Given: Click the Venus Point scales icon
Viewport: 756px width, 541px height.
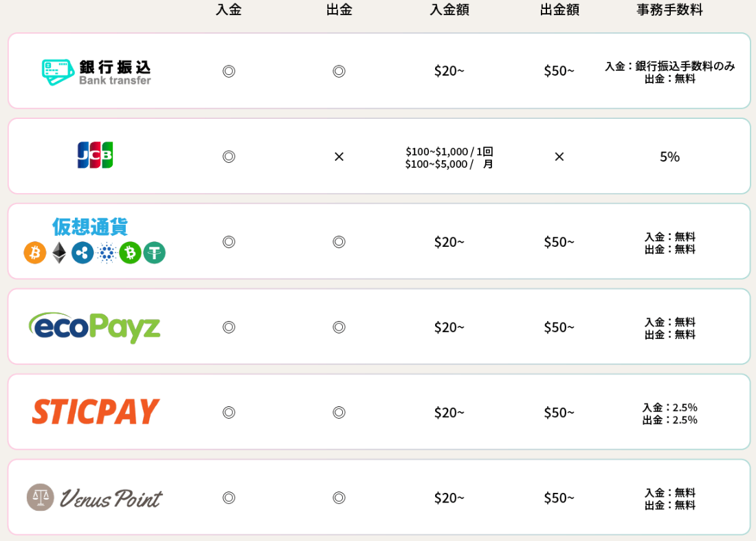Looking at the screenshot, I should point(40,497).
